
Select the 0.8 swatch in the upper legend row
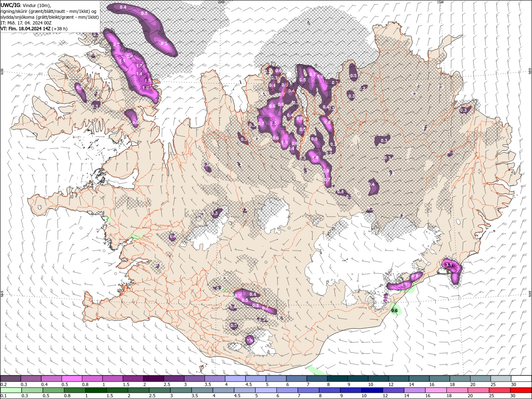point(92,379)
